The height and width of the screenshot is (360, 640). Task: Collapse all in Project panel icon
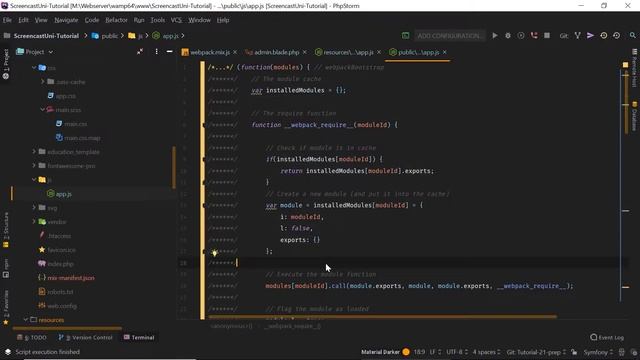tap(140, 51)
